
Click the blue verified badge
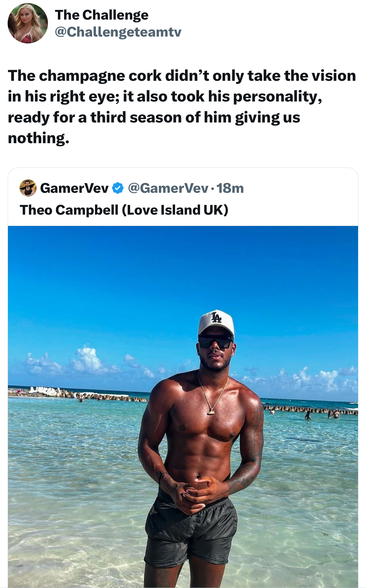pos(118,188)
